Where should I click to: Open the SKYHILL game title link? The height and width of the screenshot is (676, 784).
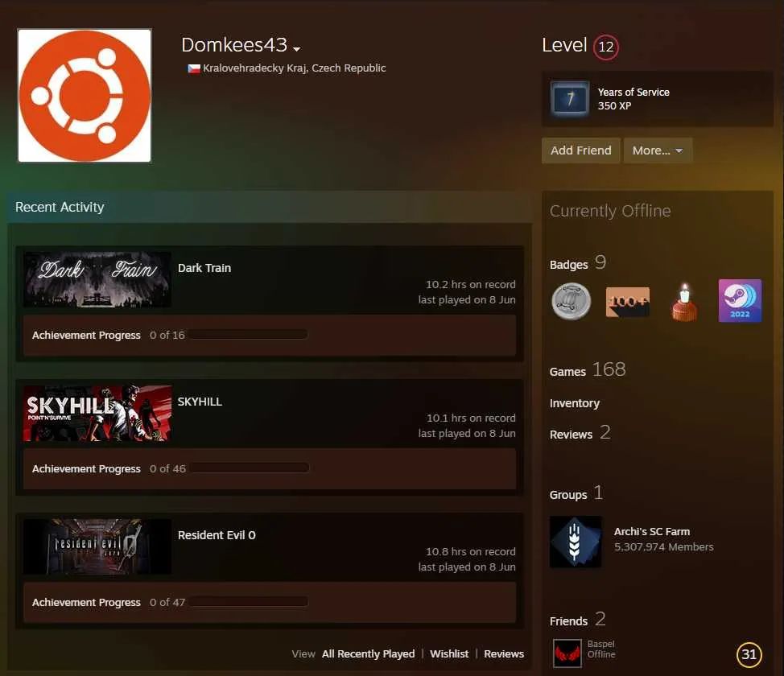tap(200, 402)
